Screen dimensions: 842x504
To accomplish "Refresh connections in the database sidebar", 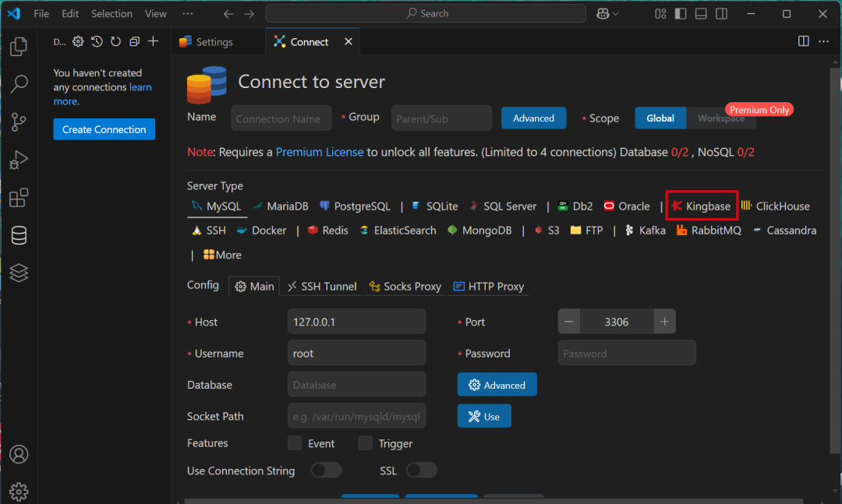I will click(115, 41).
